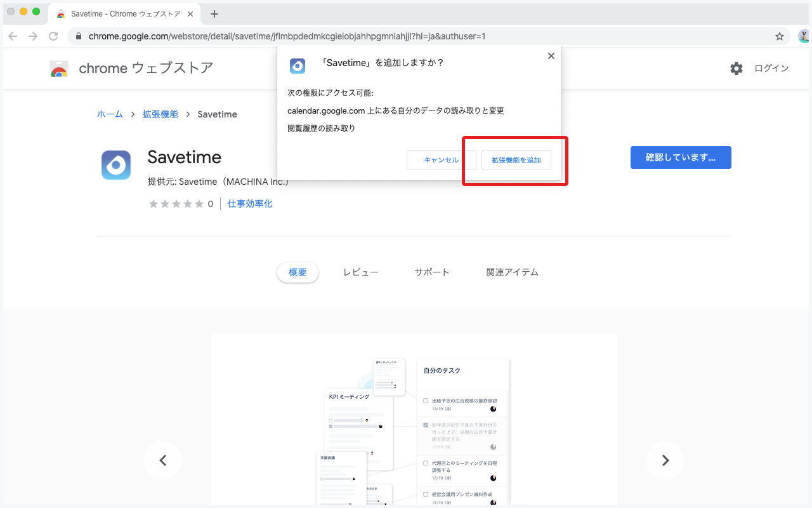Show previous screenshot with left arrow
Viewport: 812px width, 508px height.
[x=162, y=460]
